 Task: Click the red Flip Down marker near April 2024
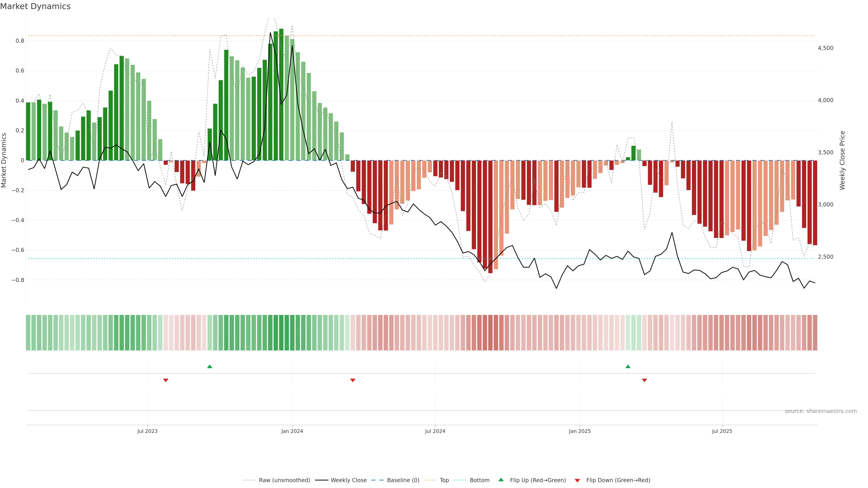[353, 380]
